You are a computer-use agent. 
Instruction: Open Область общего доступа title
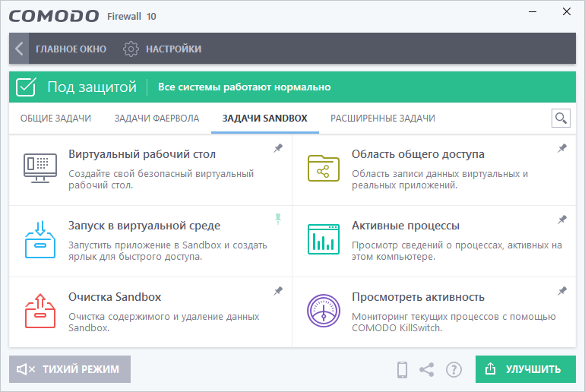(418, 154)
